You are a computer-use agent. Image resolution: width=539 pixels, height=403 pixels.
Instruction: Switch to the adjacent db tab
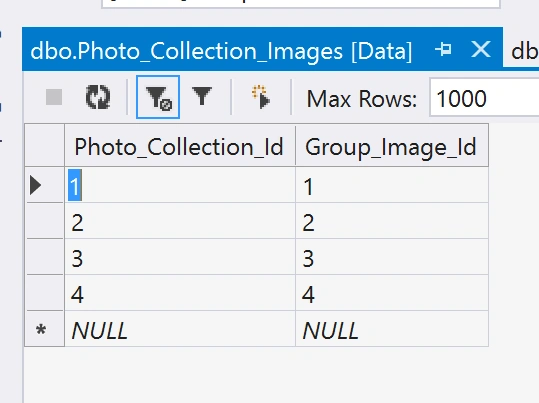tap(525, 51)
